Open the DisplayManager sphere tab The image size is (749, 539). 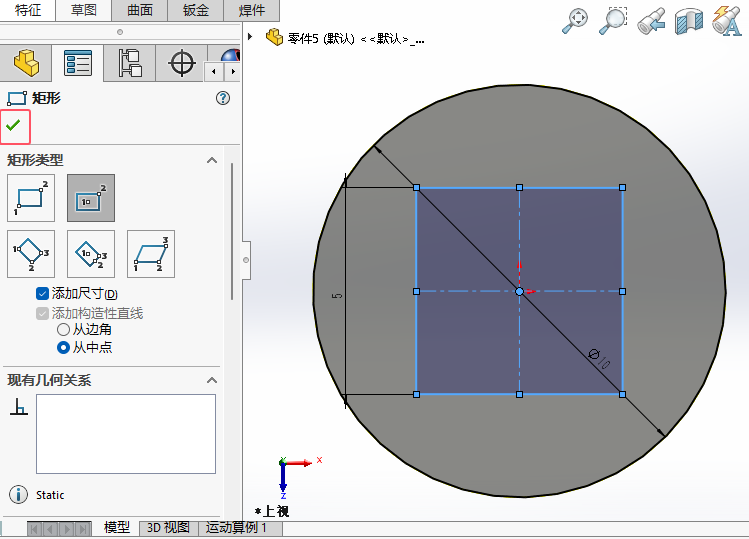point(230,55)
